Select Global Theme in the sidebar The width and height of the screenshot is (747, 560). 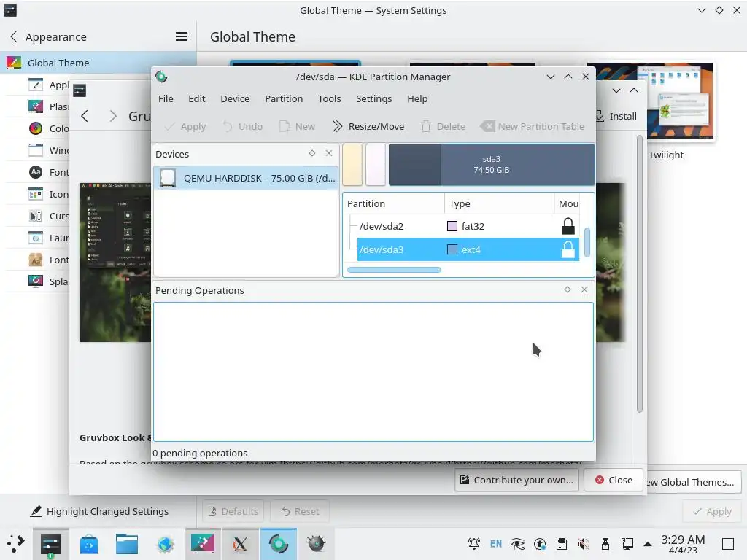98,63
